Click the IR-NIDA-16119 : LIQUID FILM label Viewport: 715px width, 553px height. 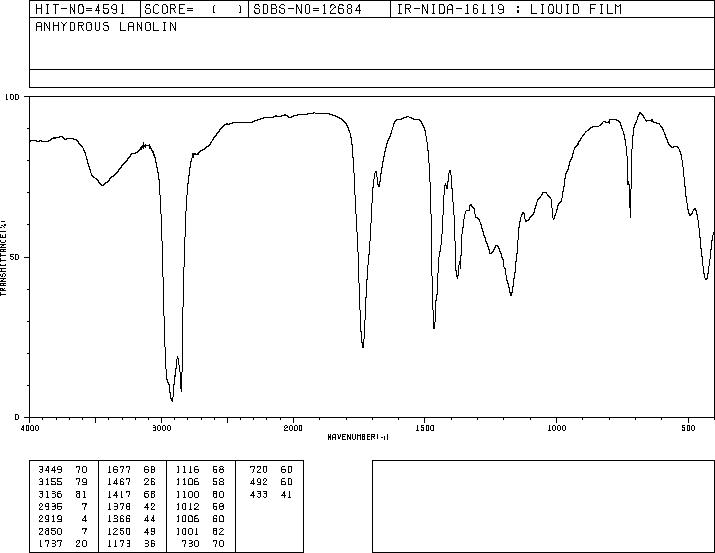click(x=509, y=9)
